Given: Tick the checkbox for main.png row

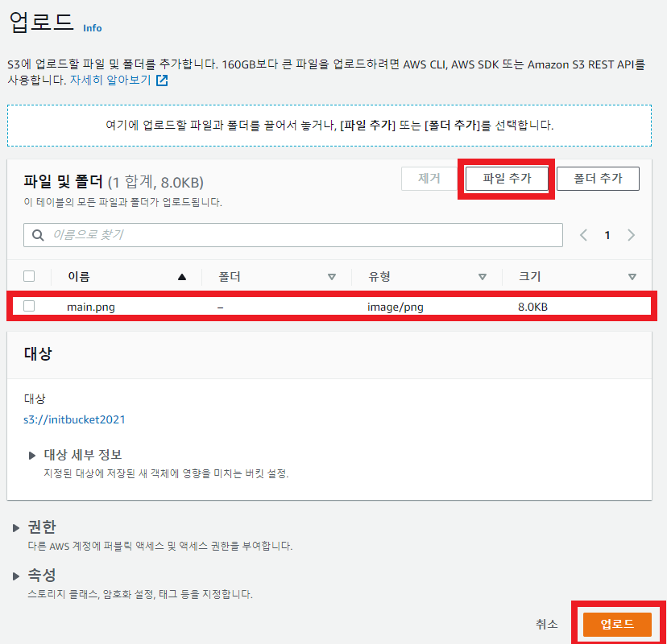Looking at the screenshot, I should [29, 306].
